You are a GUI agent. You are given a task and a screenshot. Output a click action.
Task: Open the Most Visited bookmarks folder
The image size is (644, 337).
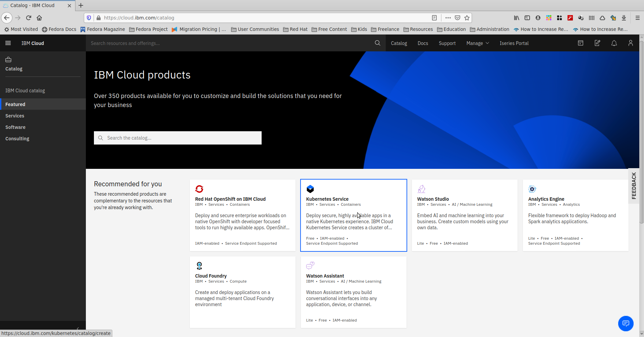[21, 29]
